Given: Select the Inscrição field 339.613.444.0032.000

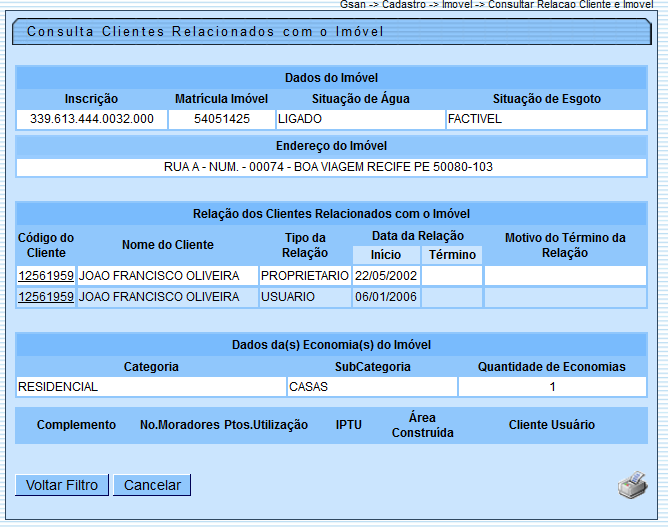Looking at the screenshot, I should tap(92, 119).
